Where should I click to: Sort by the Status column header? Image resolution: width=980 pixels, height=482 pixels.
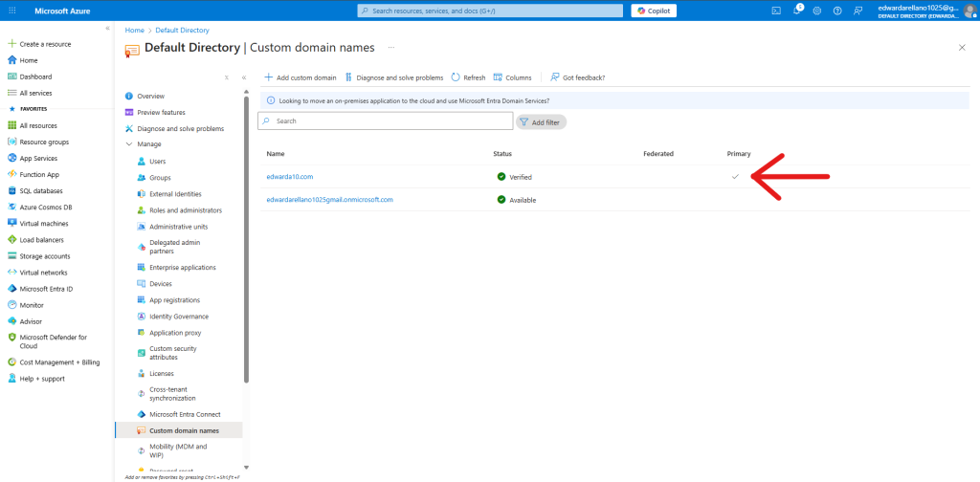(502, 154)
